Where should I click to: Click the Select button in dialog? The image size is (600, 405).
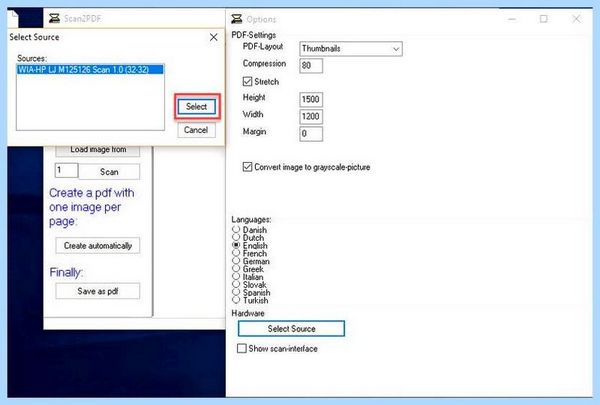[x=196, y=106]
